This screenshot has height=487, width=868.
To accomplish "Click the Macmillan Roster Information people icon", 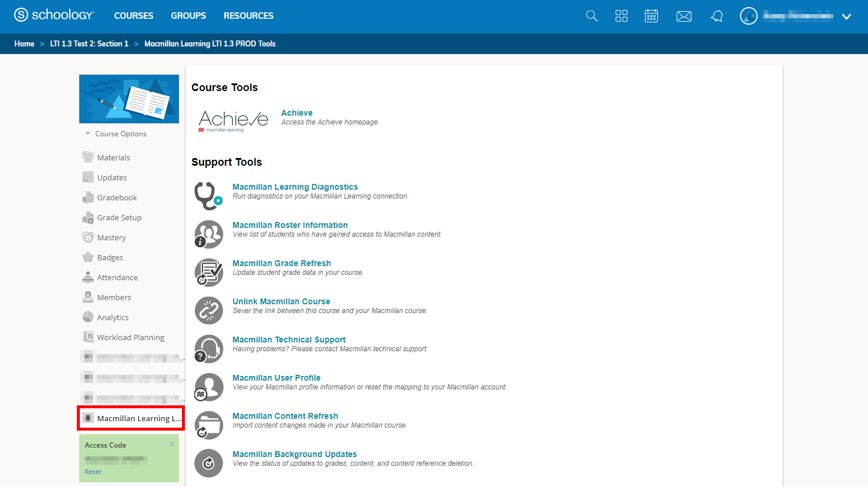I will coord(209,234).
